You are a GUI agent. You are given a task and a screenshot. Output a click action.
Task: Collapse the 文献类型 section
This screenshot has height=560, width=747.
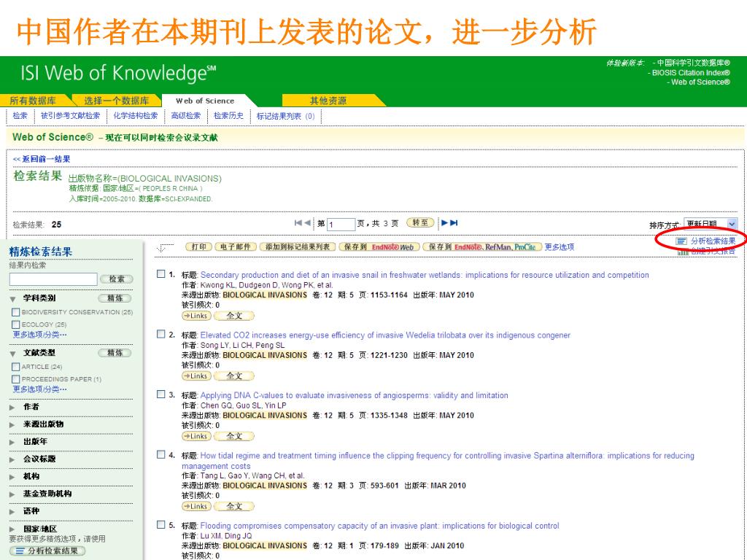[13, 354]
